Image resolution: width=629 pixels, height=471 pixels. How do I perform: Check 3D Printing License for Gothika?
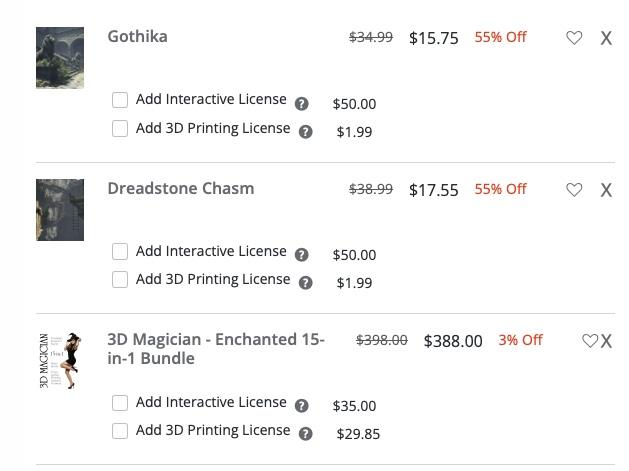(x=120, y=128)
